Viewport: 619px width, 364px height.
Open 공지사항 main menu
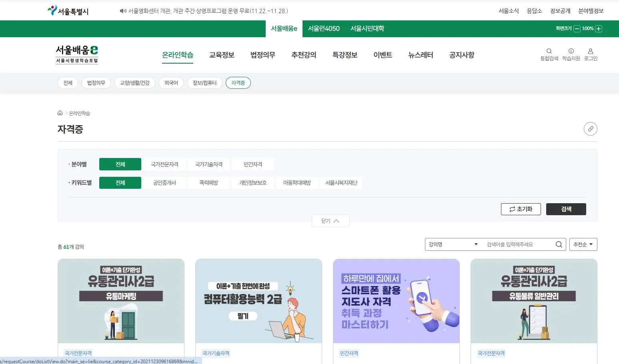point(462,55)
